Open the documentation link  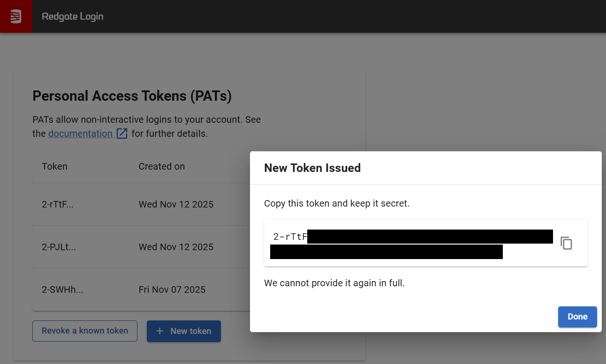[80, 134]
